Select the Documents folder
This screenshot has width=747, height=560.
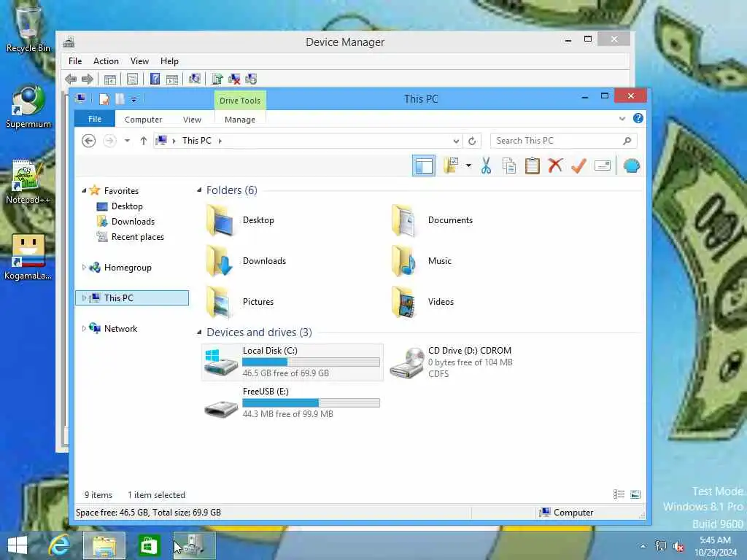point(433,220)
